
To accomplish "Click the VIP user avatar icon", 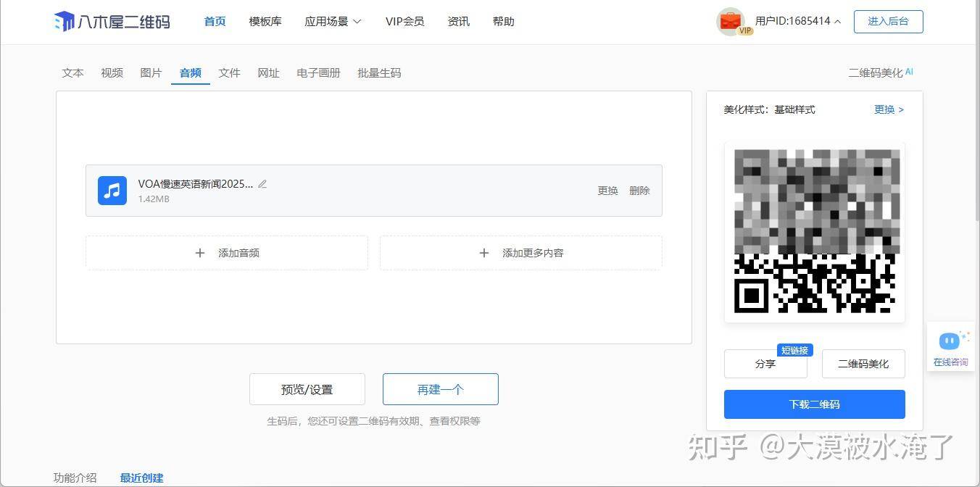I will pos(731,22).
